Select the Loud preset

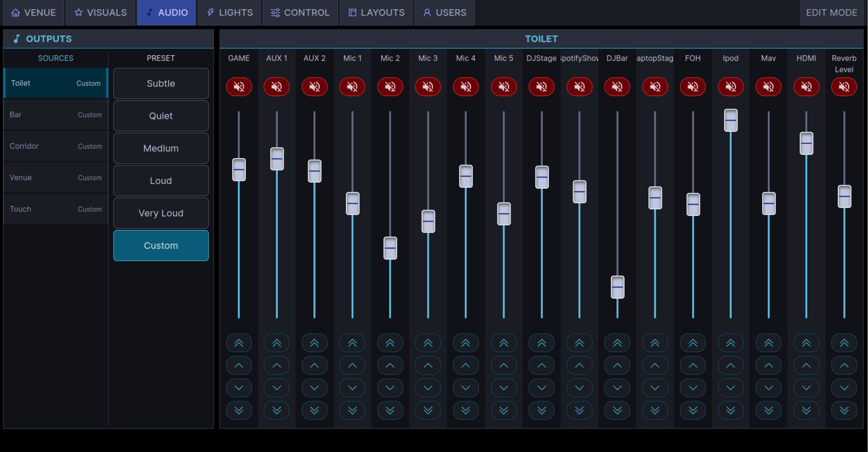(161, 181)
